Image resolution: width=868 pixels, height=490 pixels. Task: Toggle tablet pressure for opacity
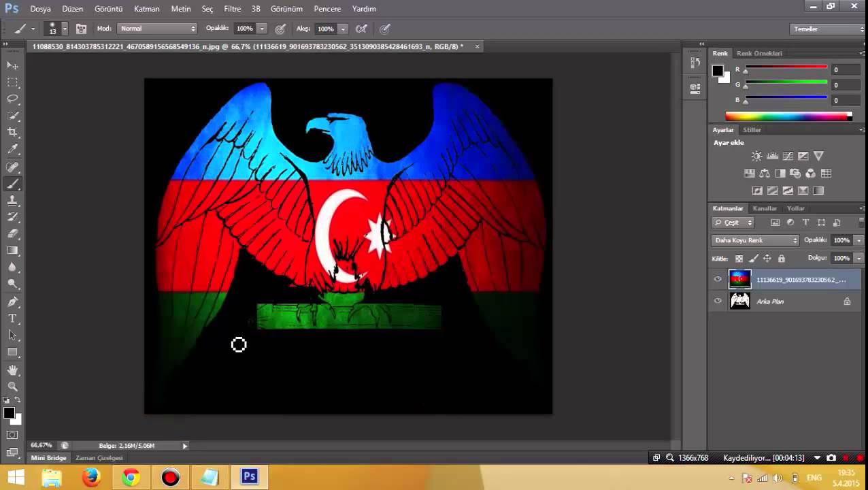(x=280, y=29)
